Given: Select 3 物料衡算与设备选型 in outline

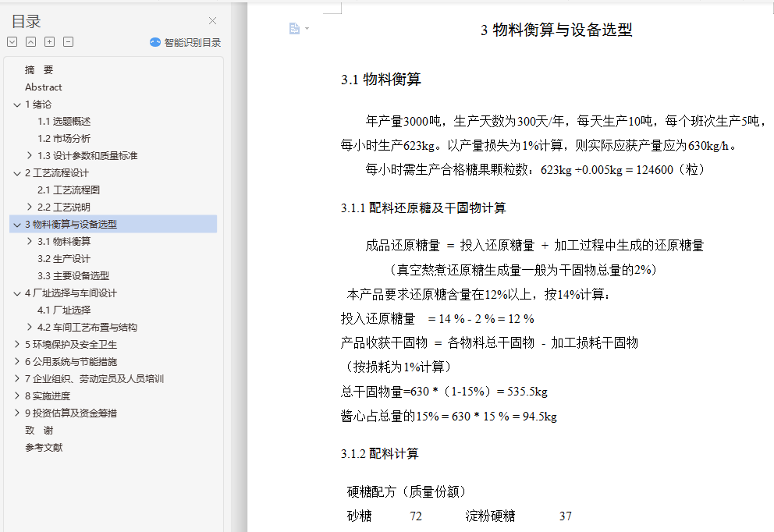Looking at the screenshot, I should click(71, 225).
